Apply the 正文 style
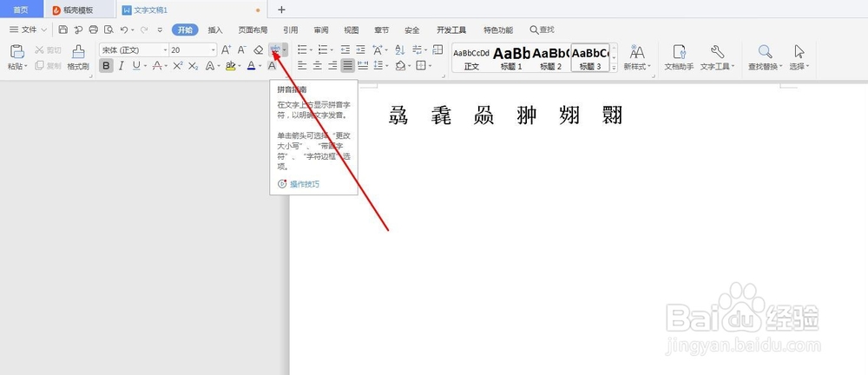This screenshot has width=868, height=375. coord(471,58)
